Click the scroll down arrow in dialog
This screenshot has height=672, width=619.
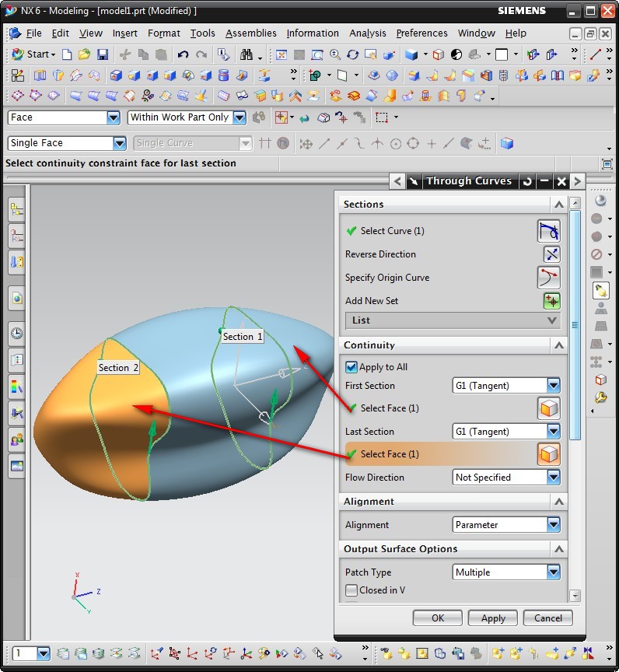575,595
